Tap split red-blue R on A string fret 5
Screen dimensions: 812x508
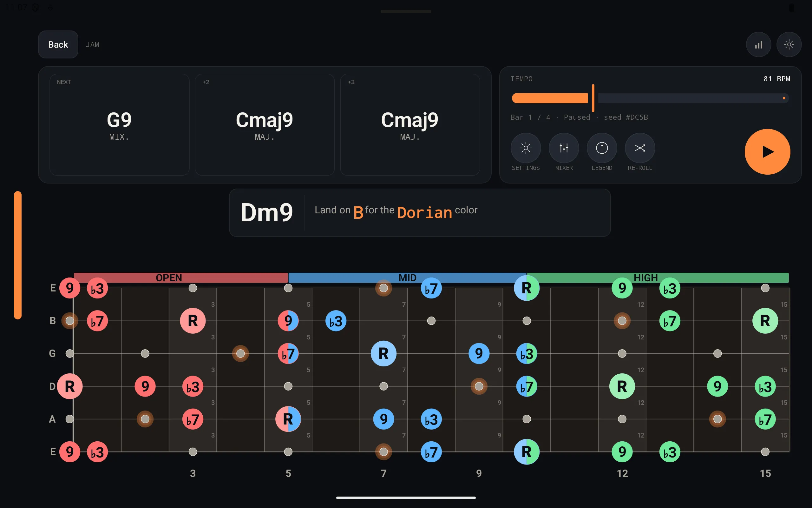point(288,419)
